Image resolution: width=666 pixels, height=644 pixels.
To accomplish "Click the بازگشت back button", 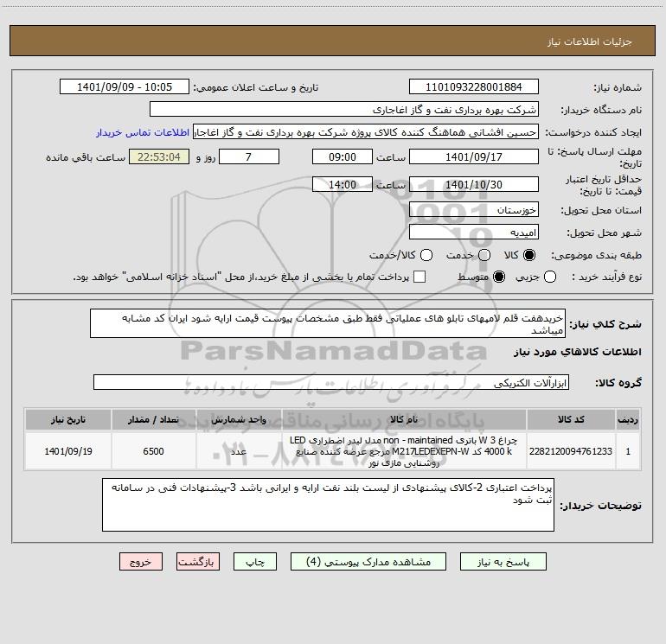I will tap(198, 562).
